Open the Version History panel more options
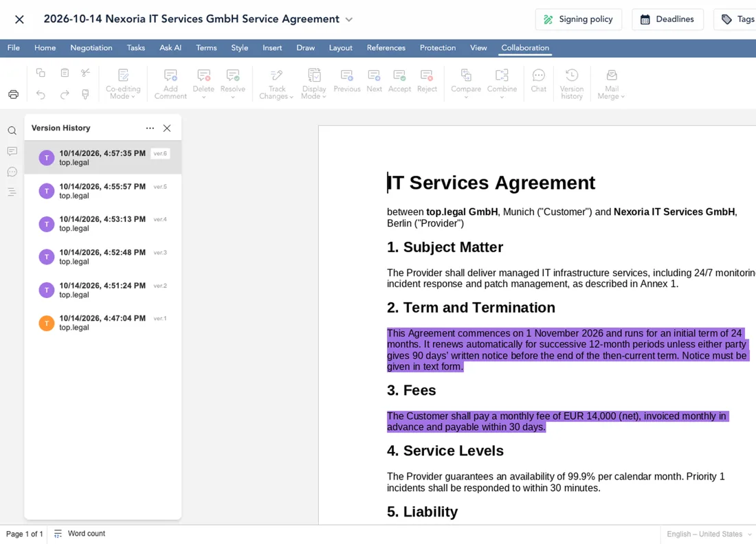This screenshot has height=544, width=756. pos(150,128)
